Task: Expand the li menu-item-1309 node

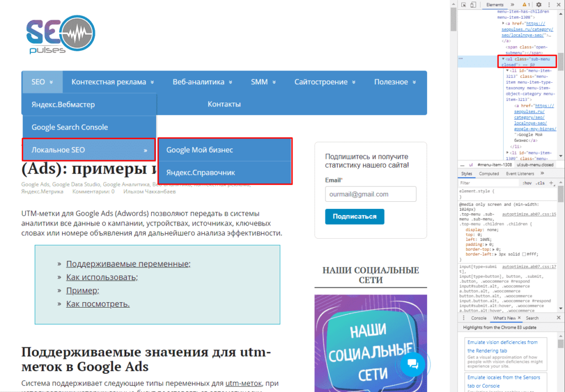Action: coord(508,153)
